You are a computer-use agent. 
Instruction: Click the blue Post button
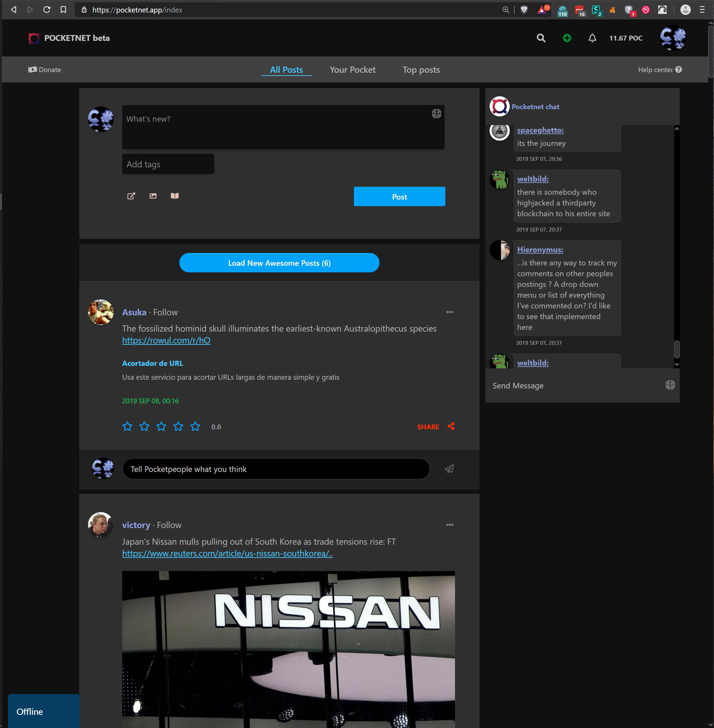pyautogui.click(x=399, y=196)
